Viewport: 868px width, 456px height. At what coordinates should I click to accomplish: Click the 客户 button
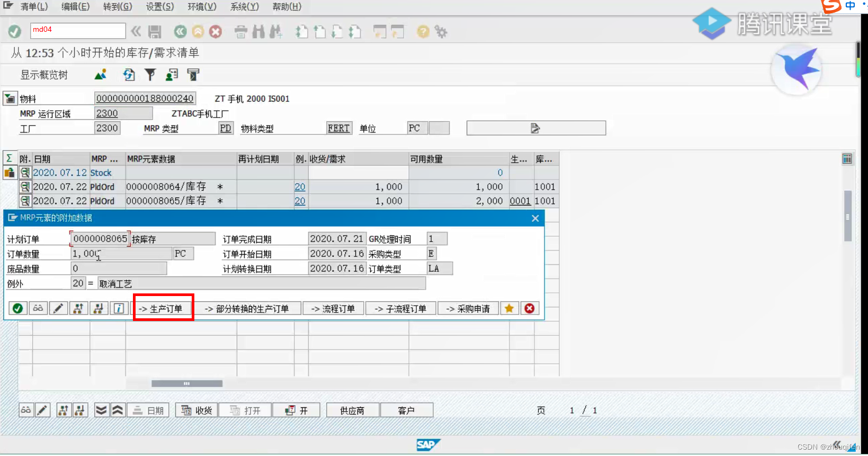(x=406, y=410)
